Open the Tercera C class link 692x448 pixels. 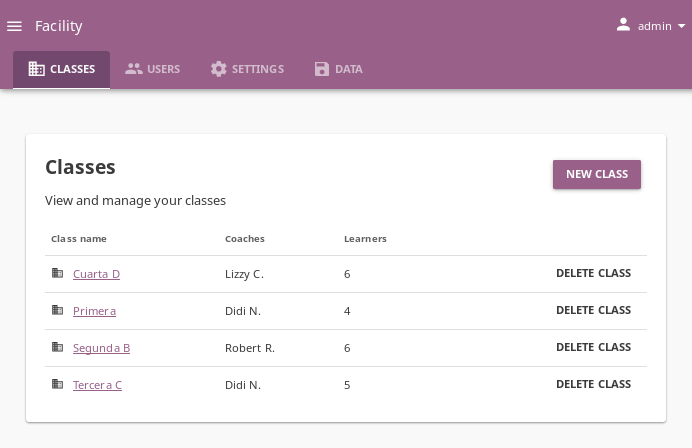[x=97, y=385]
